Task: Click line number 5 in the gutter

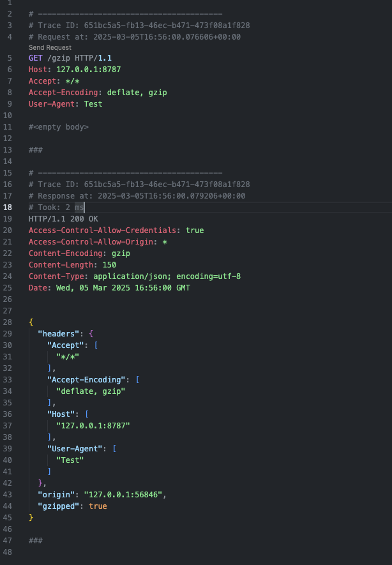Action: [x=10, y=58]
